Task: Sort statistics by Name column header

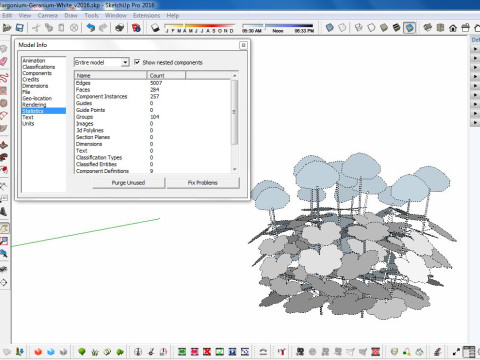Action: (x=111, y=75)
